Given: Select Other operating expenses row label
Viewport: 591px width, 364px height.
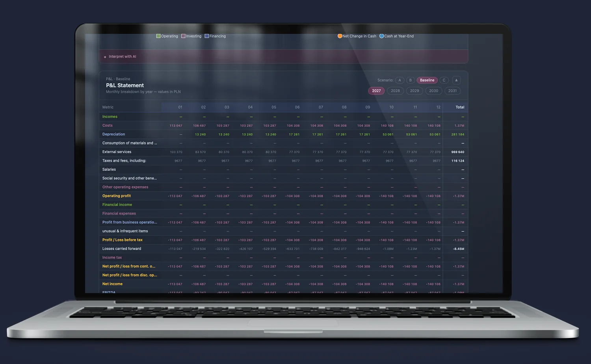Looking at the screenshot, I should point(125,187).
